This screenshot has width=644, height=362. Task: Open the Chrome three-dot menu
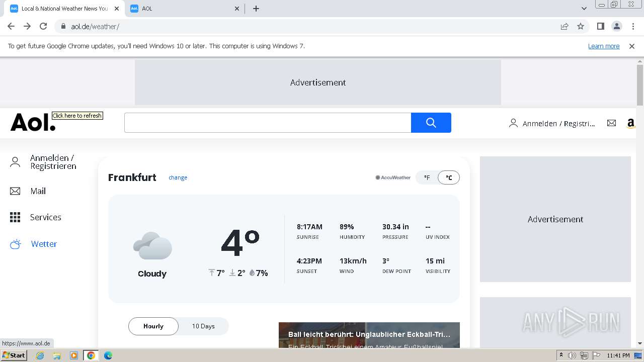(633, 27)
